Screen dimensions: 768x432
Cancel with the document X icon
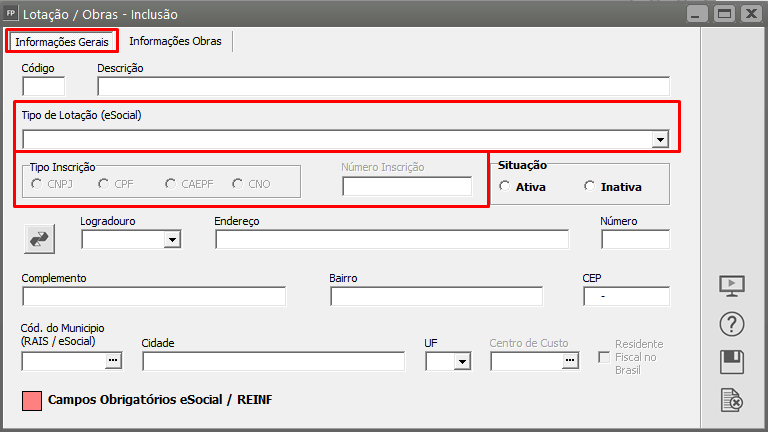coord(732,400)
